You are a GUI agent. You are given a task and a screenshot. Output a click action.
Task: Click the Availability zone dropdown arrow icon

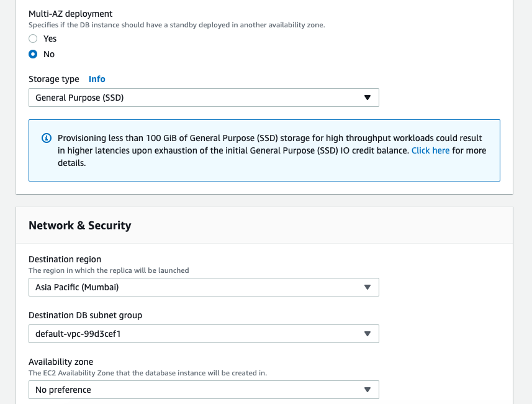pyautogui.click(x=367, y=390)
